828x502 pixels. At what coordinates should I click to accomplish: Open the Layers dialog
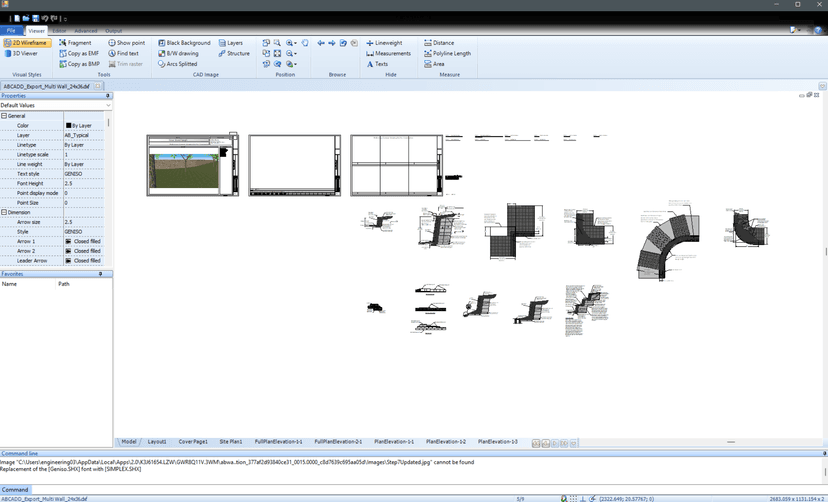pos(234,43)
